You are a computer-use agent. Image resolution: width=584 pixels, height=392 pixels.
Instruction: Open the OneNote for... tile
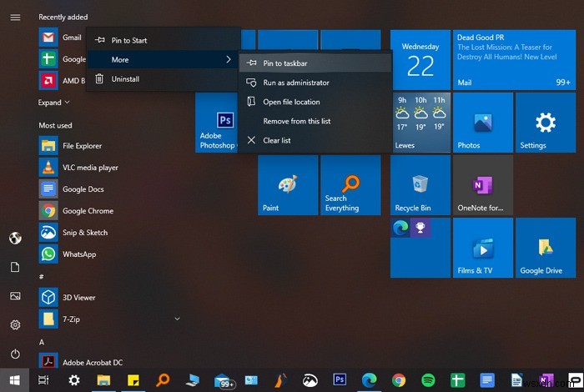pos(483,185)
